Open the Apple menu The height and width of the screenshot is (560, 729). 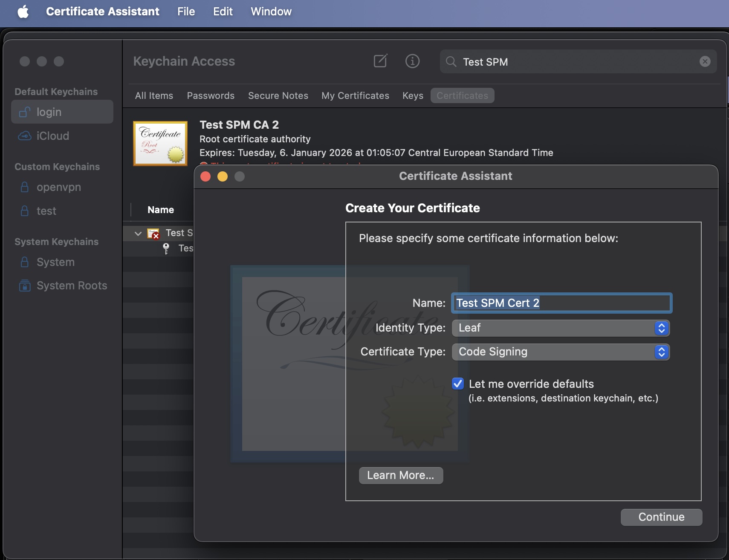click(x=23, y=12)
